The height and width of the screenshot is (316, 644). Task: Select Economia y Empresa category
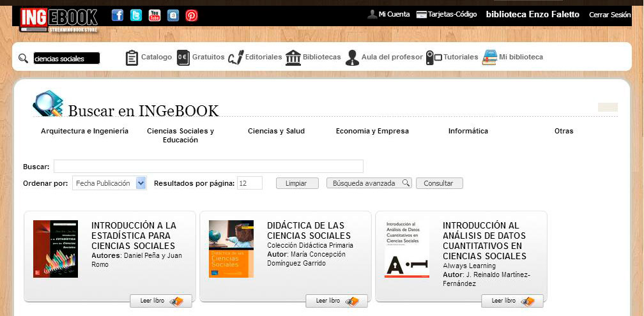click(372, 131)
